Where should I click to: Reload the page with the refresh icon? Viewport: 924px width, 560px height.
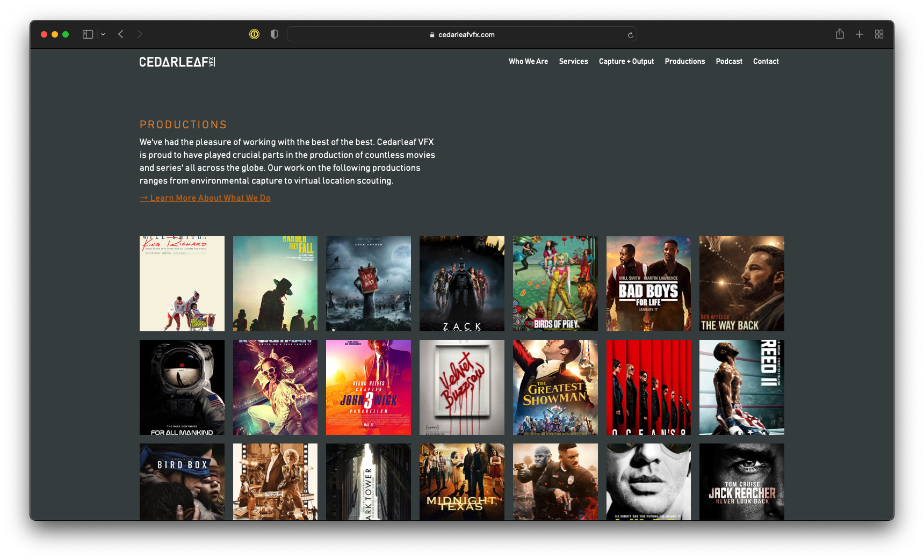tap(630, 35)
